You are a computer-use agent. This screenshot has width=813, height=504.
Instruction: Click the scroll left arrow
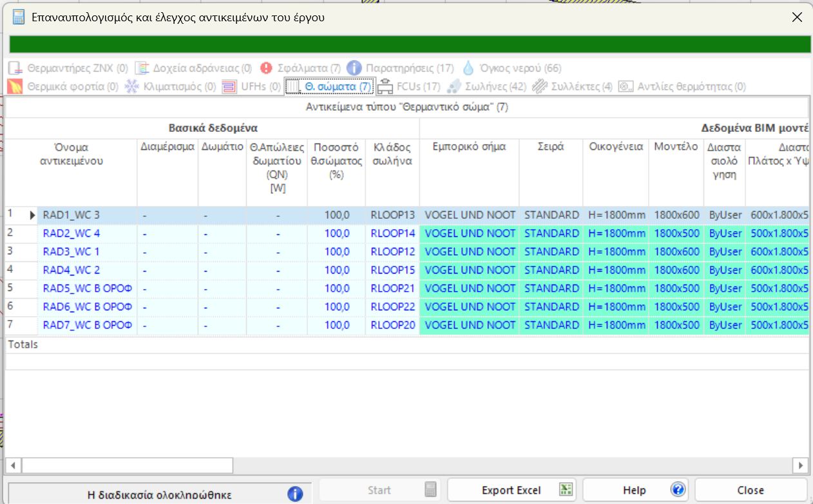coord(13,465)
